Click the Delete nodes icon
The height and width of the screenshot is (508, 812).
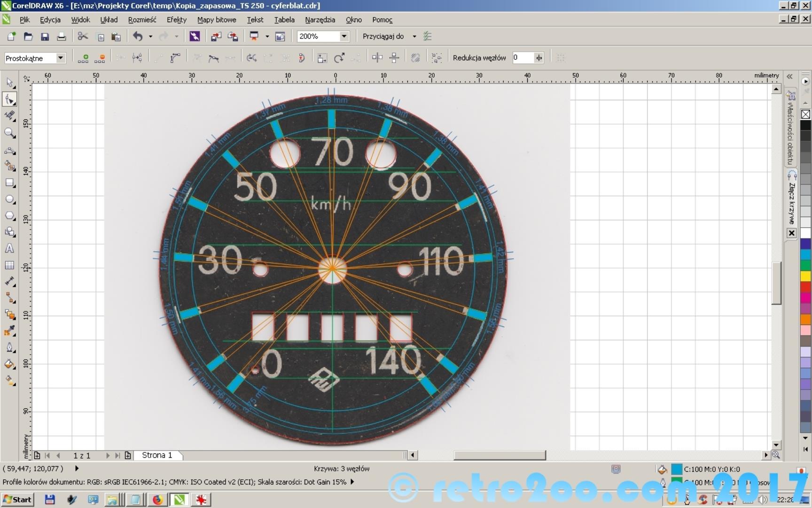[100, 58]
